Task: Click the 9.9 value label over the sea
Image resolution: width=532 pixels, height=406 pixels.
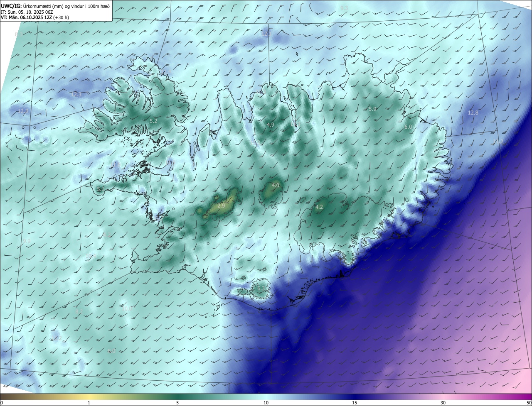Action: click(x=27, y=241)
